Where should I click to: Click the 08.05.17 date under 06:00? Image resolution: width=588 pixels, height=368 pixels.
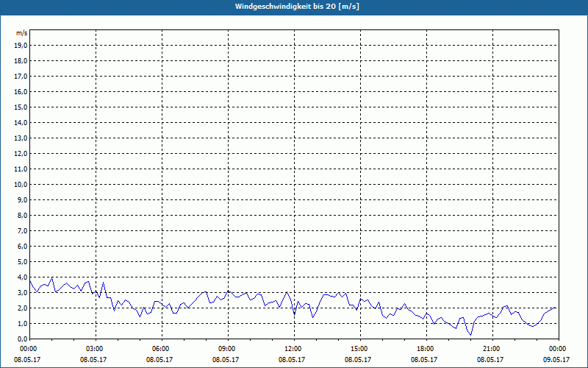159,360
